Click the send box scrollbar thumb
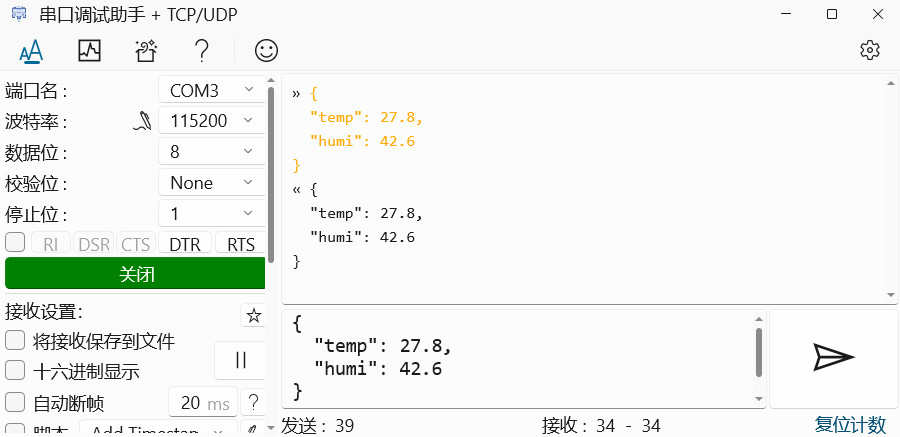Viewport: 900px width, 437px height. pos(759,353)
